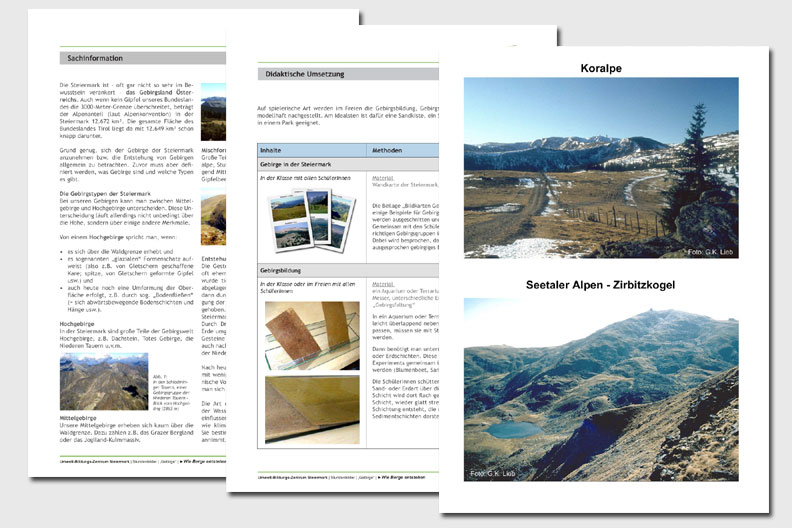Screen dimensions: 792x528
Task: Click the fanned picture cards image
Action: click(312, 220)
